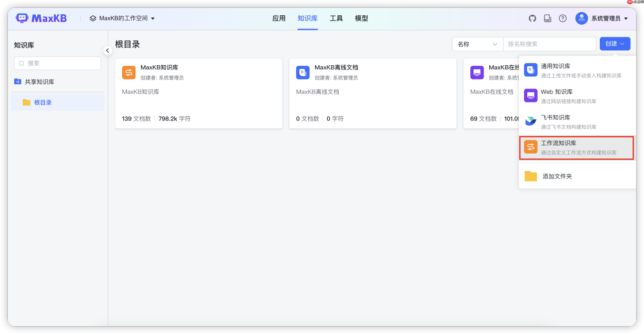The height and width of the screenshot is (334, 644).
Task: Switch to the 工具 tab
Action: [336, 18]
